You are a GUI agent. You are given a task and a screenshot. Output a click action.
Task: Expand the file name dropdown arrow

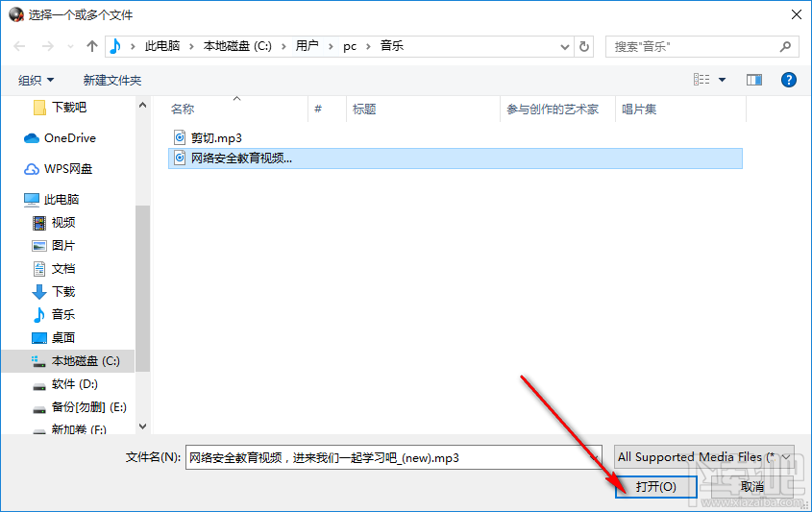point(595,457)
